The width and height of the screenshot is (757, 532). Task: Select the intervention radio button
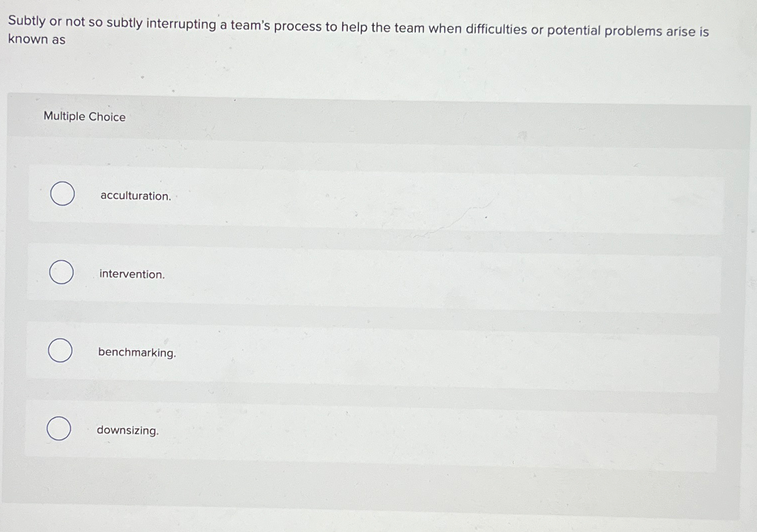[x=61, y=272]
